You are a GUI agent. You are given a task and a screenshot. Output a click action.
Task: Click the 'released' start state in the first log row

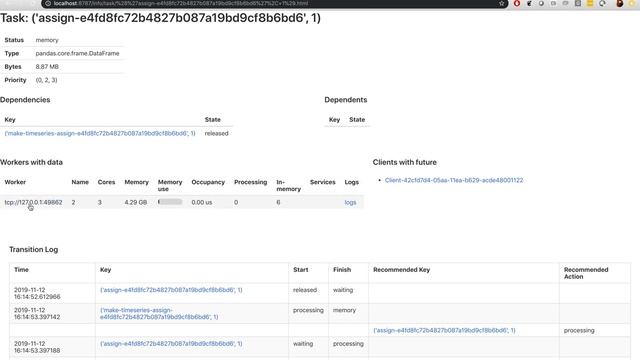305,290
